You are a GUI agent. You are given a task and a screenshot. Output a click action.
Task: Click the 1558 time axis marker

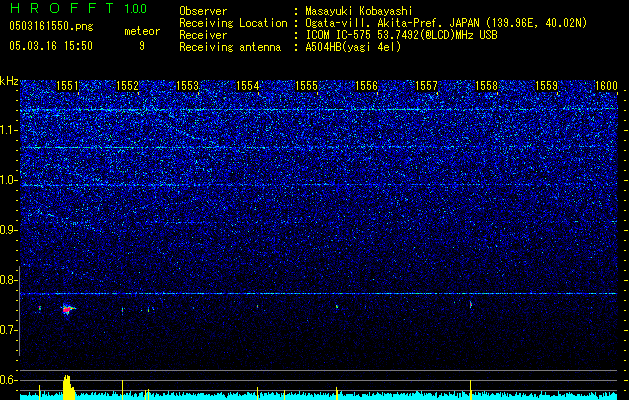pyautogui.click(x=486, y=86)
